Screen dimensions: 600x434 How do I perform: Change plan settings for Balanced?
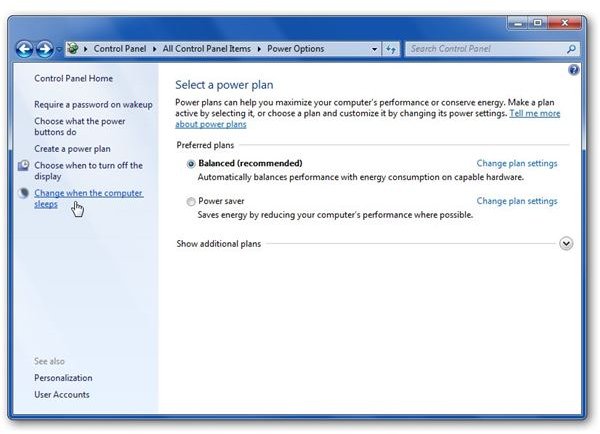pos(517,163)
